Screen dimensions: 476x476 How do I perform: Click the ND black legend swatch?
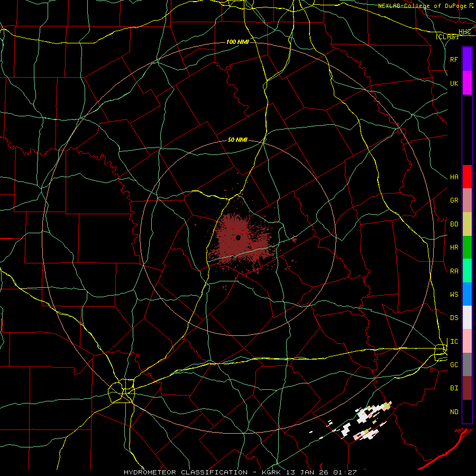[x=467, y=411]
